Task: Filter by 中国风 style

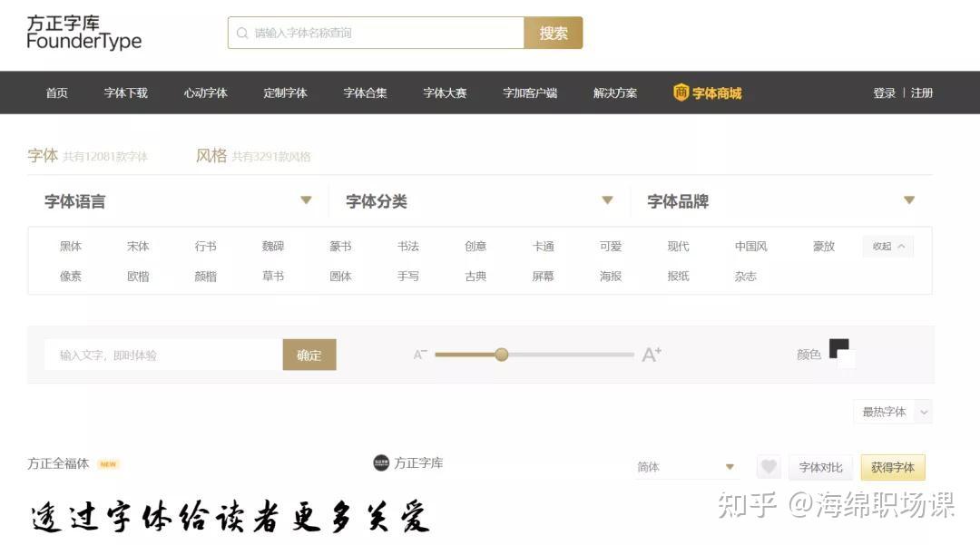Action: click(751, 246)
